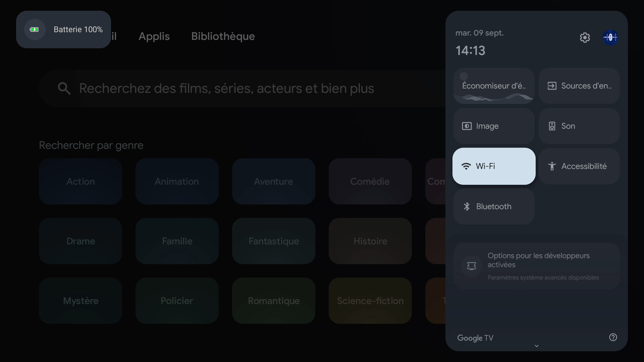Image resolution: width=644 pixels, height=362 pixels.
Task: Open the Son sound settings tile
Action: coord(579,126)
